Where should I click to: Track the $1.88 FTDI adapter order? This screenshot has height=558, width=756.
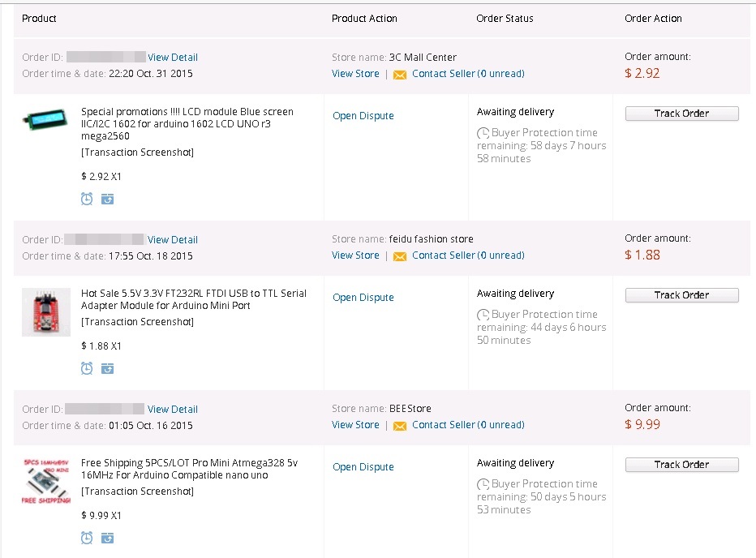pyautogui.click(x=681, y=295)
